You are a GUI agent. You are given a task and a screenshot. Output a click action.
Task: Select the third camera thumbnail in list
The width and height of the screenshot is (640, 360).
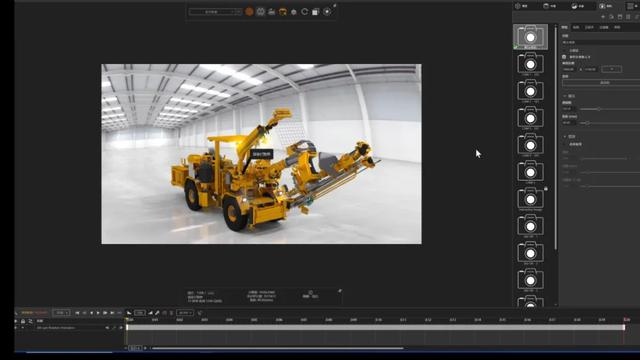tap(530, 91)
